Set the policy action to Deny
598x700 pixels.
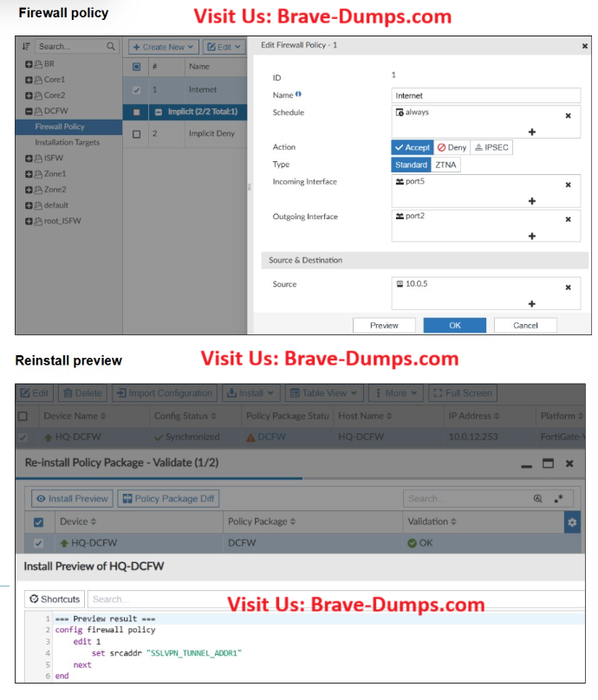[x=452, y=147]
